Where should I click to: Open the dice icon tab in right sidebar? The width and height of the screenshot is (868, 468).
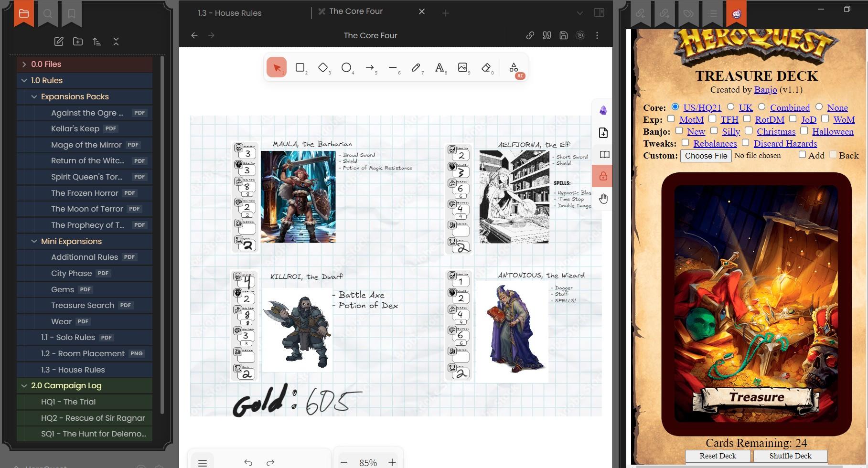737,13
